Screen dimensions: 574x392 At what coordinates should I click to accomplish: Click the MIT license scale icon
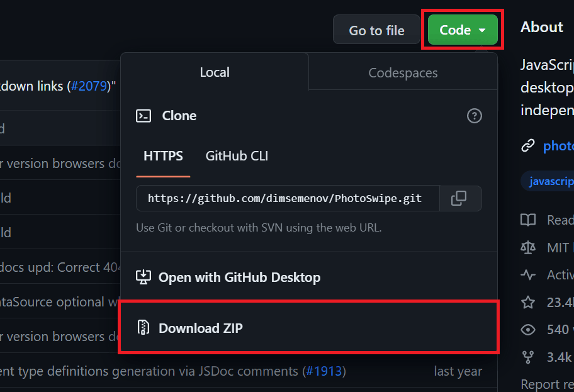pos(528,248)
